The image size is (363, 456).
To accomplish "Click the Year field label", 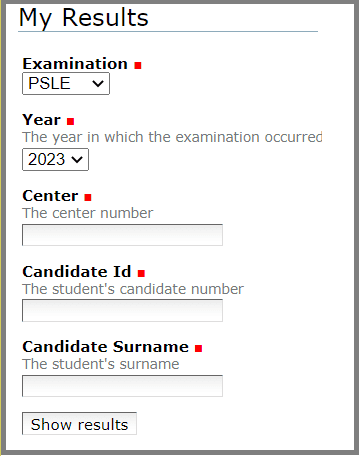I will 41,120.
